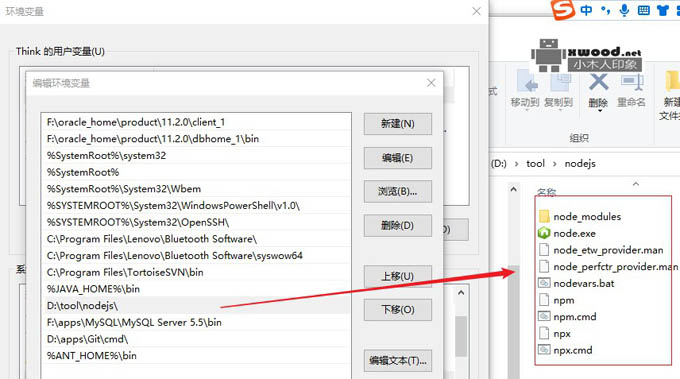The height and width of the screenshot is (379, 680).
Task: Select path F:\oracle_home\product\11.2.0\client_1
Action: (x=196, y=122)
